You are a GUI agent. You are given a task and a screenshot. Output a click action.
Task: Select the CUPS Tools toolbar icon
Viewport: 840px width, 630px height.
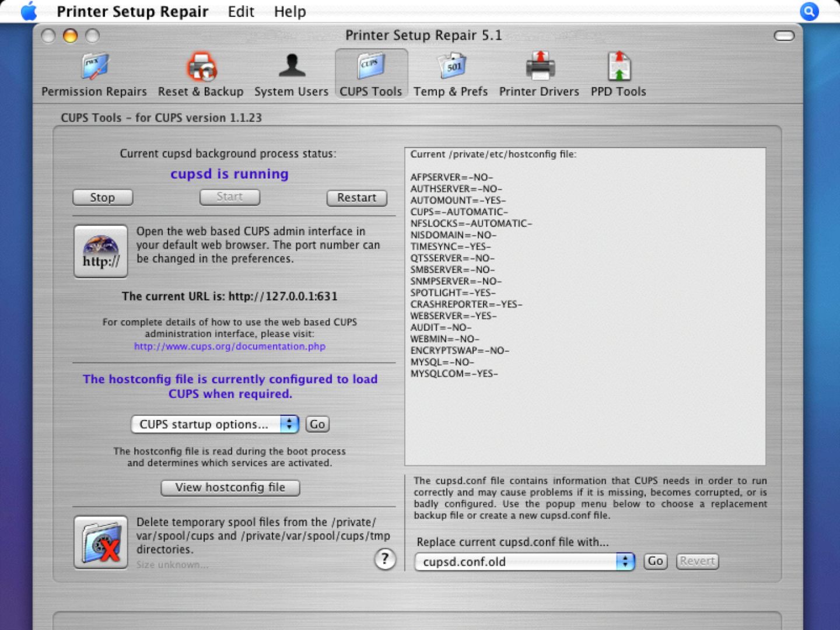click(371, 75)
